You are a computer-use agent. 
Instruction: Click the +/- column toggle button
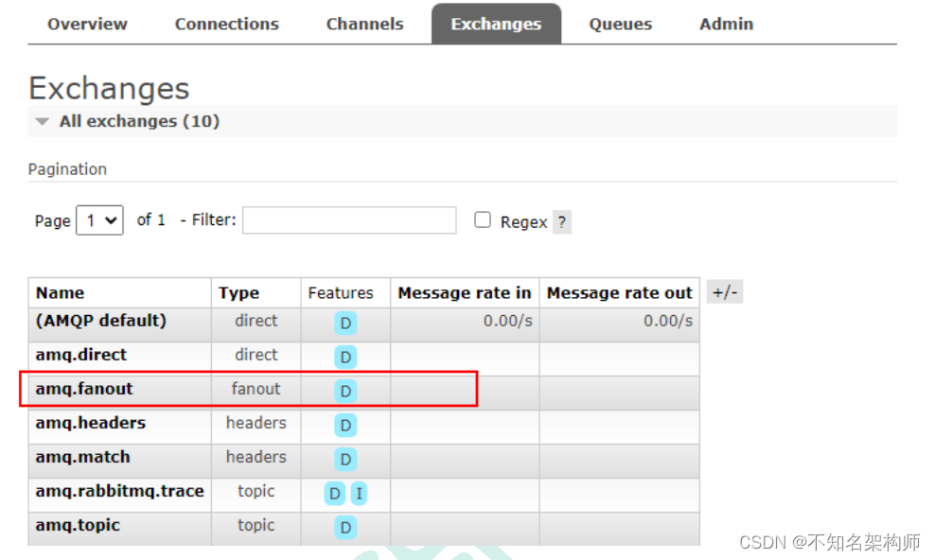click(725, 292)
